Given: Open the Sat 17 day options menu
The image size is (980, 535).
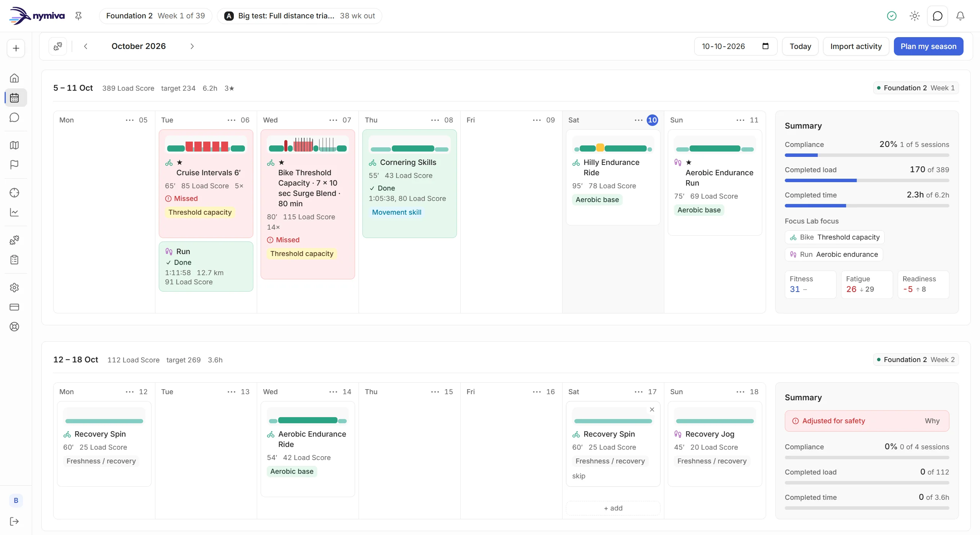Looking at the screenshot, I should (638, 392).
